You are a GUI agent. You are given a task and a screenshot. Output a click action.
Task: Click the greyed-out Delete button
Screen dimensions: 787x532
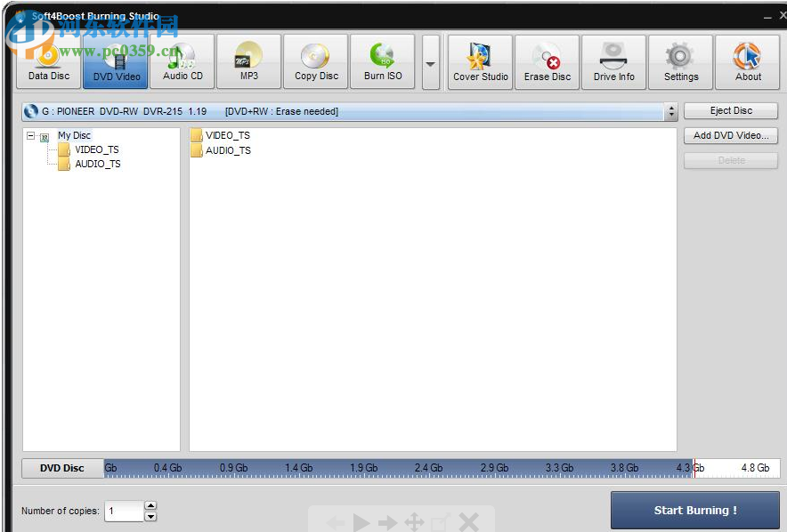[731, 160]
